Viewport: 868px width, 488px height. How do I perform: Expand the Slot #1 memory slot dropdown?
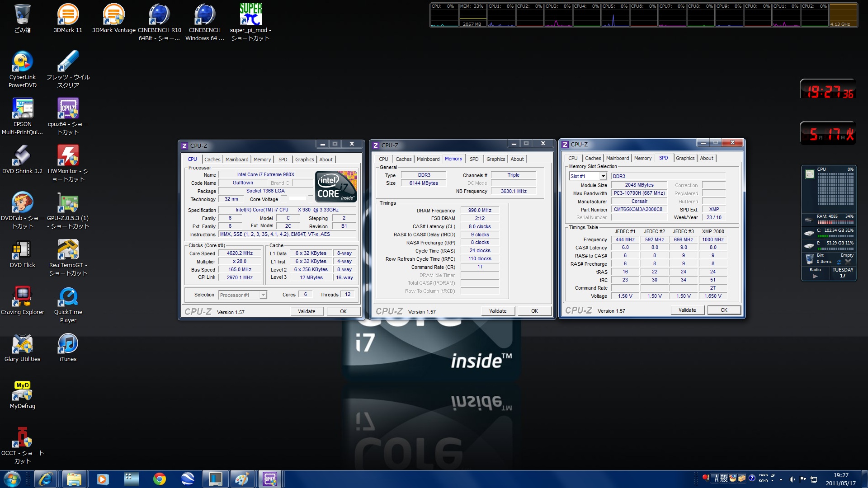603,177
